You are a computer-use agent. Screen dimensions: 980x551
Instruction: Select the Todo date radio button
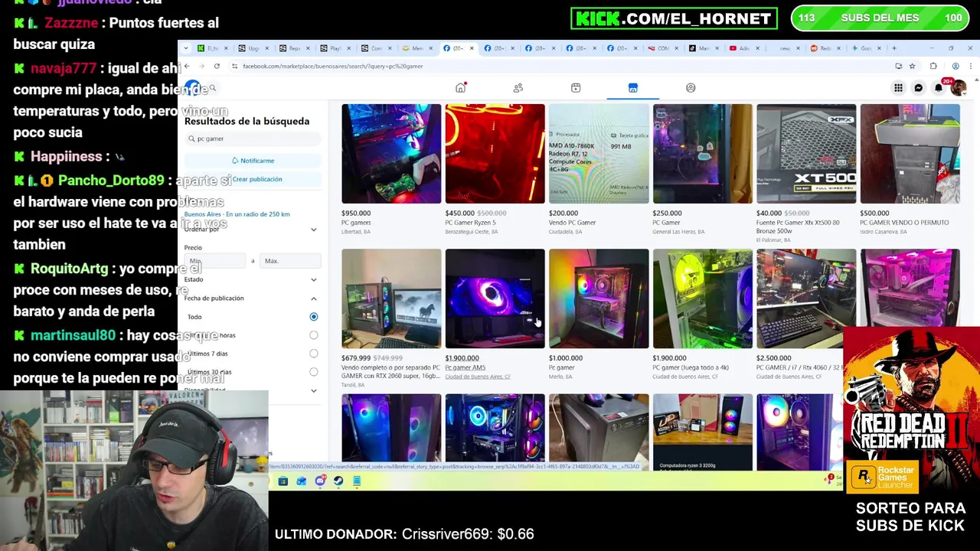(313, 317)
